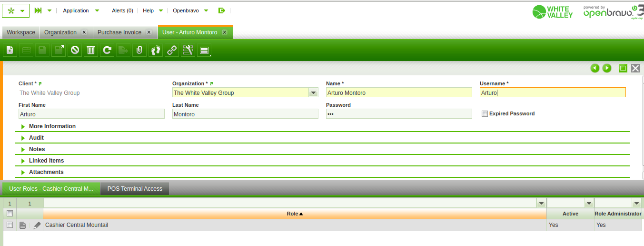644x246 pixels.
Task: Select the User Roles child tab
Action: (x=51, y=189)
